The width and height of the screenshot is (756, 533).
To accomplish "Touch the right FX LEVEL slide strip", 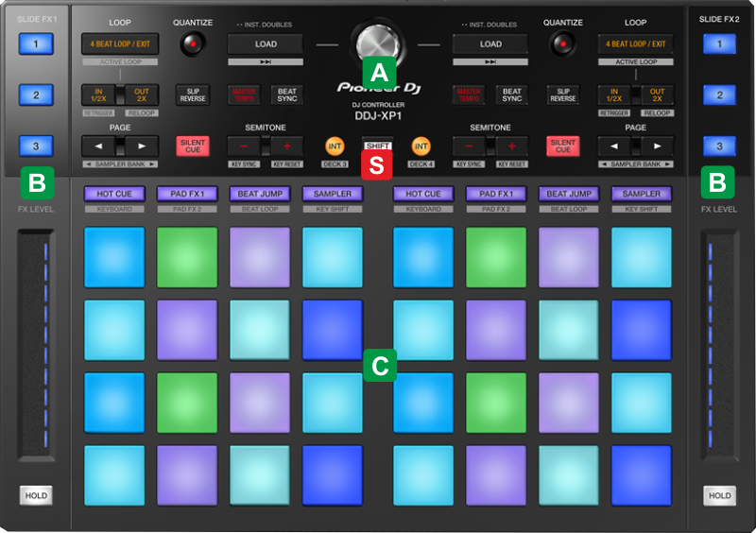I will pos(719,344).
